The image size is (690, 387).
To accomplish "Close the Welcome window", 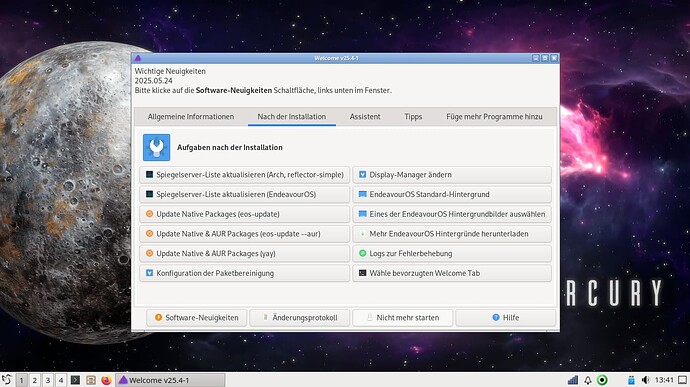I will coord(554,58).
